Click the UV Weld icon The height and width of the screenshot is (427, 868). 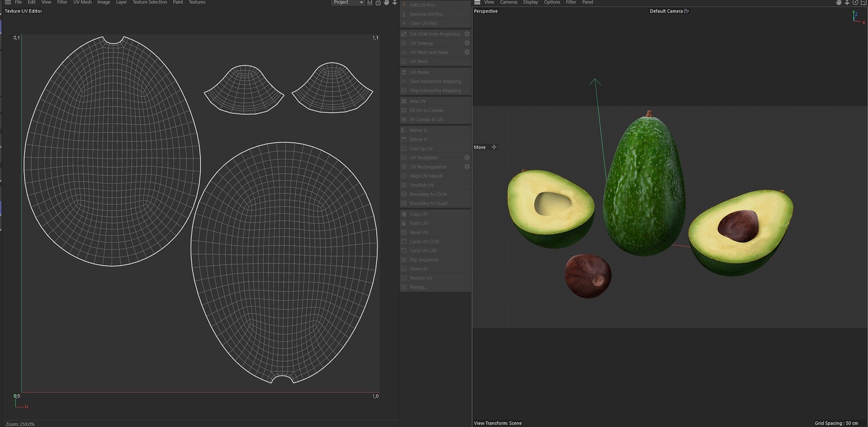coord(404,61)
